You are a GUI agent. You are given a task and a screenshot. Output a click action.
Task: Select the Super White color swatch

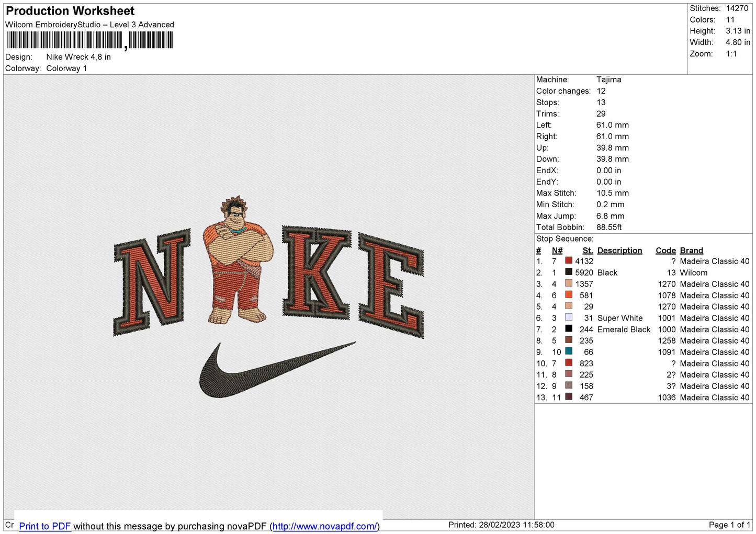[x=569, y=317]
